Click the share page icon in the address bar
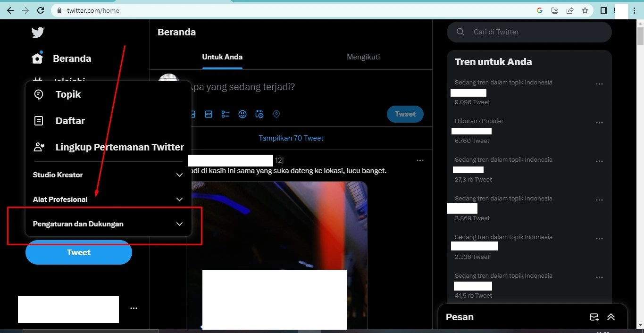Viewport: 644px width, 333px height. [x=570, y=10]
